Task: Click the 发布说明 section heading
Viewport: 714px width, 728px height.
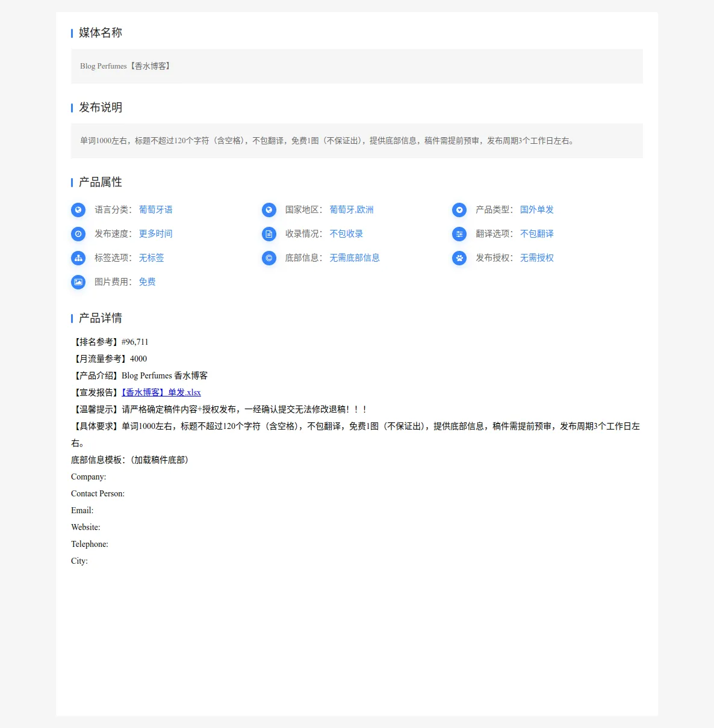Action: pyautogui.click(x=101, y=107)
